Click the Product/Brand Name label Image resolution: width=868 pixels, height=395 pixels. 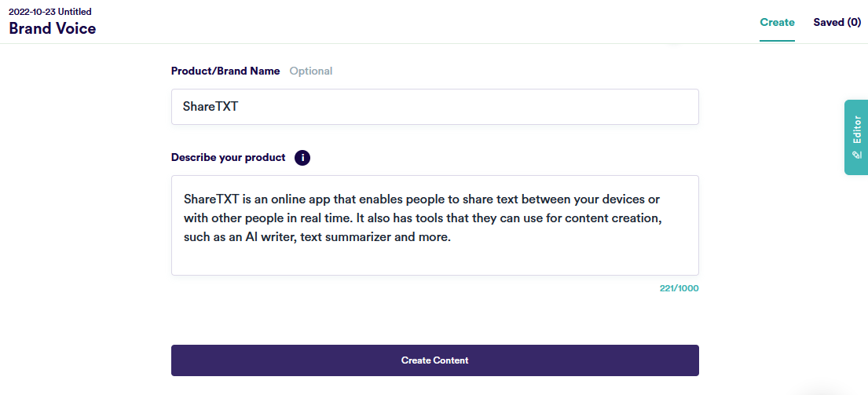pyautogui.click(x=225, y=71)
